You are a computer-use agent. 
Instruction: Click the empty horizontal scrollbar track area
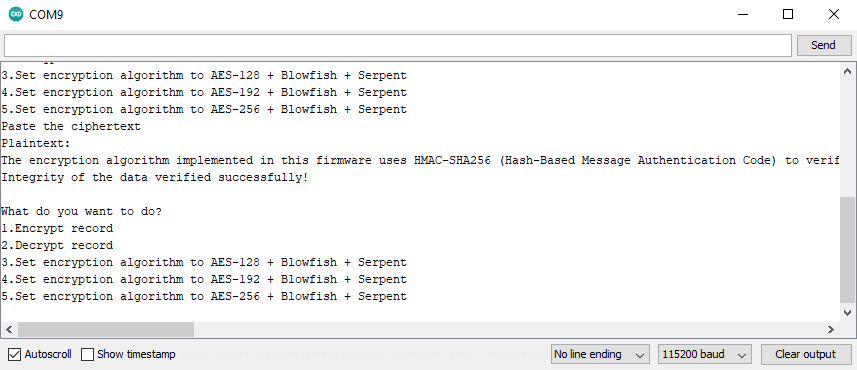(x=508, y=330)
